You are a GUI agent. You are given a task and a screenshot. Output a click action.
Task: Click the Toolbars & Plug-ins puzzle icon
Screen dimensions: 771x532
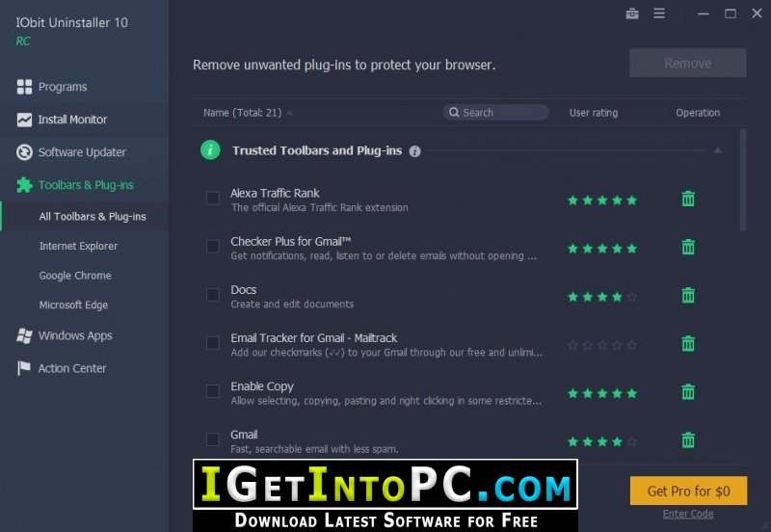24,185
